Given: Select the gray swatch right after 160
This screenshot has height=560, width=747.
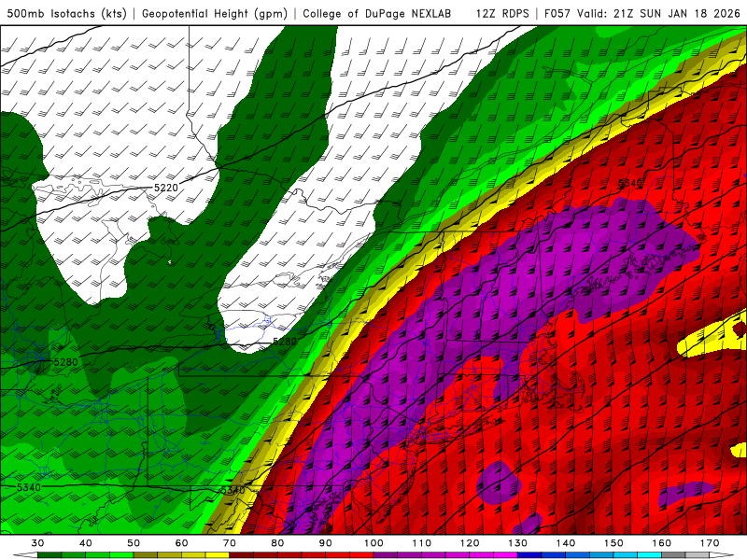Looking at the screenshot, I should pos(673,555).
